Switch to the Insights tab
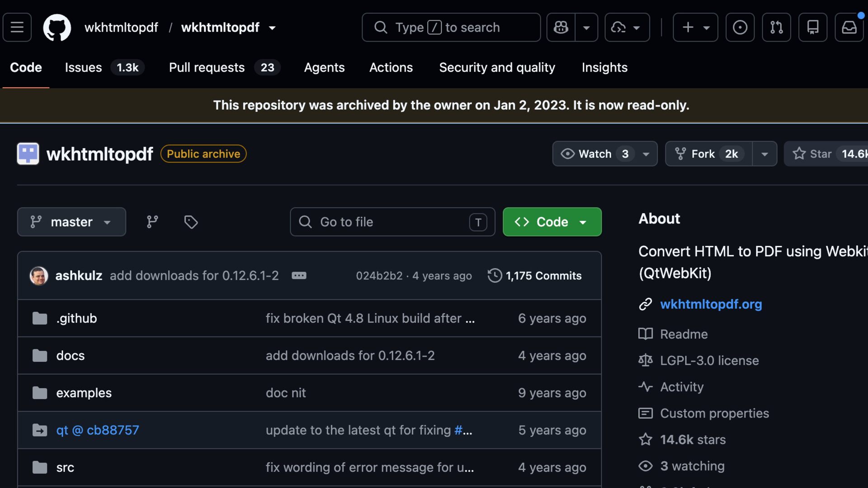868x488 pixels. tap(604, 67)
